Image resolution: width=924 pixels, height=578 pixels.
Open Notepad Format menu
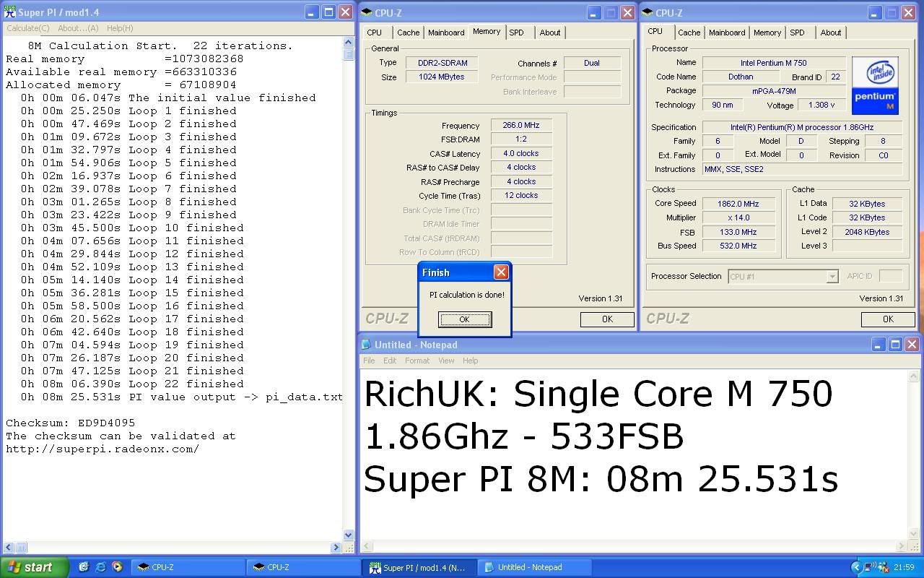point(417,361)
